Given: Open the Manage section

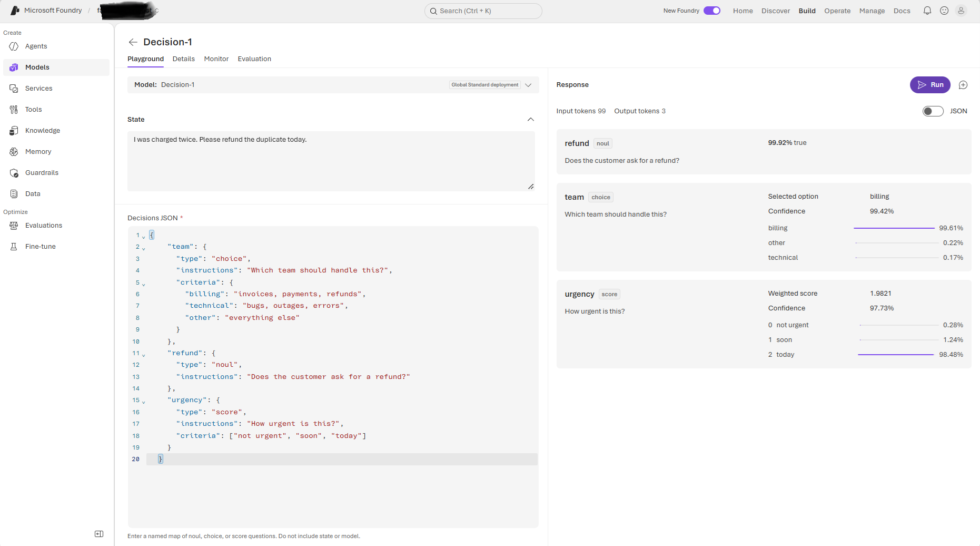Looking at the screenshot, I should tap(872, 11).
